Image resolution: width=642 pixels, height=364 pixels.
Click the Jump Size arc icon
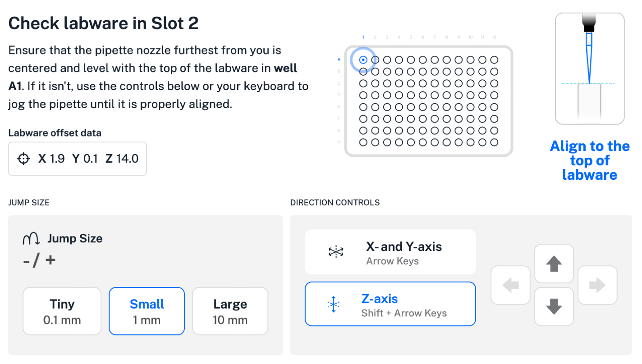pyautogui.click(x=31, y=239)
